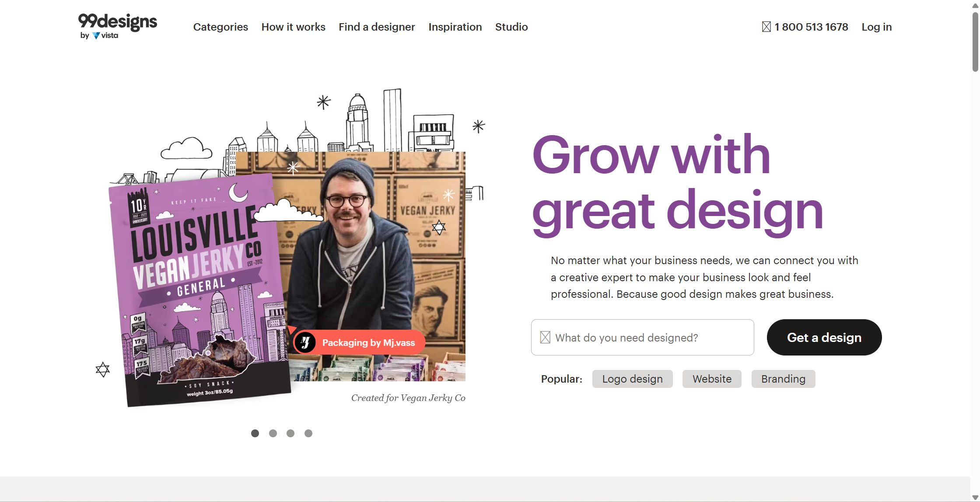Open How it works
This screenshot has height=502, width=980.
293,27
